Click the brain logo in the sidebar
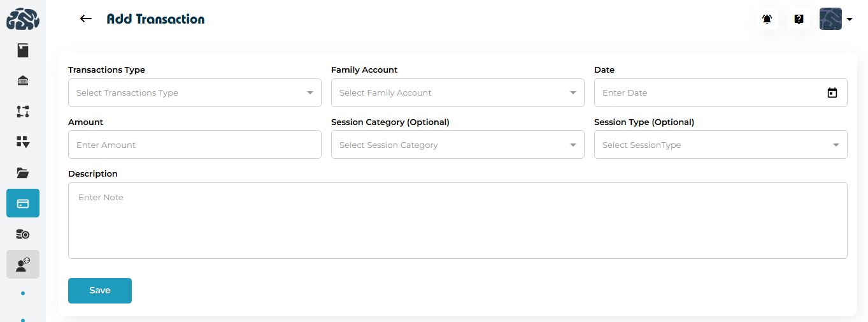The height and width of the screenshot is (322, 868). pyautogui.click(x=23, y=19)
